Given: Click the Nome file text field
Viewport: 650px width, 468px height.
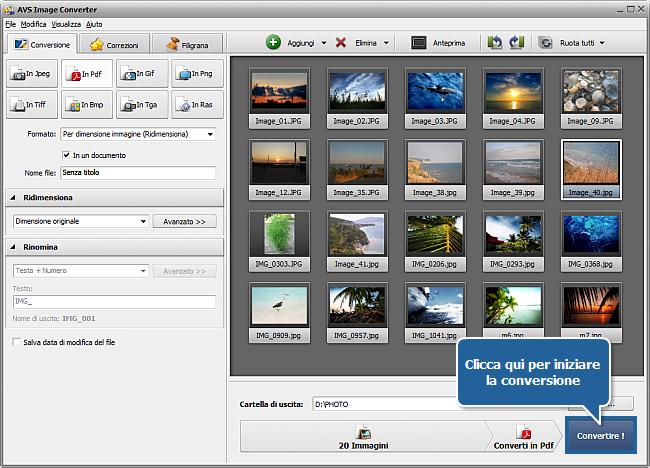Looking at the screenshot, I should (137, 173).
